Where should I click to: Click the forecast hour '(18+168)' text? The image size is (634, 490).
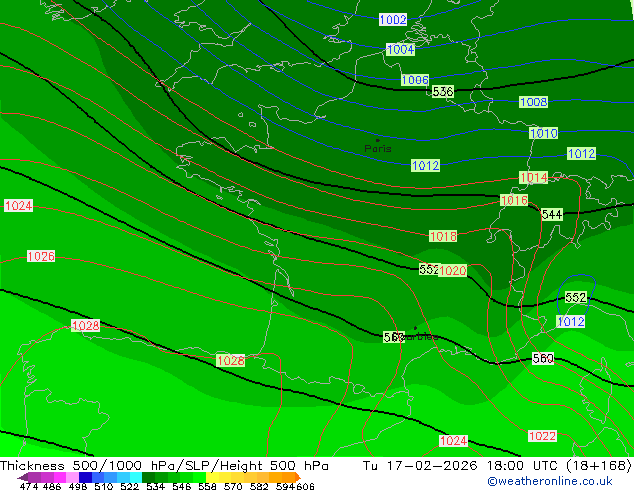coord(598,466)
